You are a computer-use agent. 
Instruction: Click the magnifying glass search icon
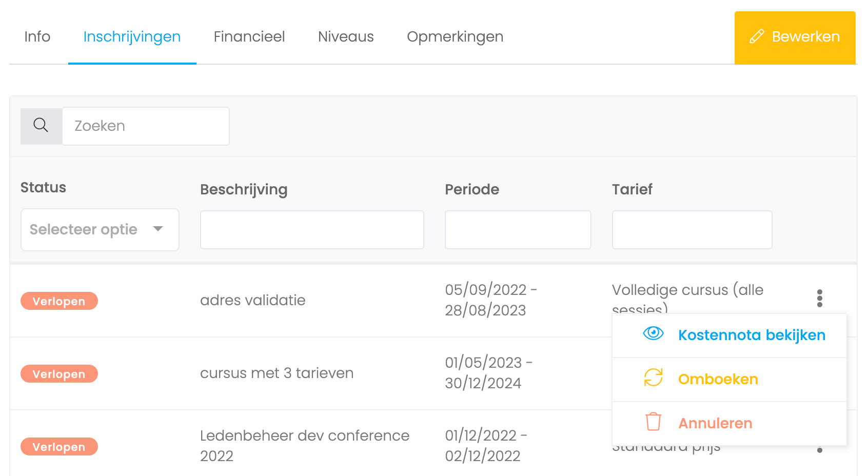coord(41,126)
